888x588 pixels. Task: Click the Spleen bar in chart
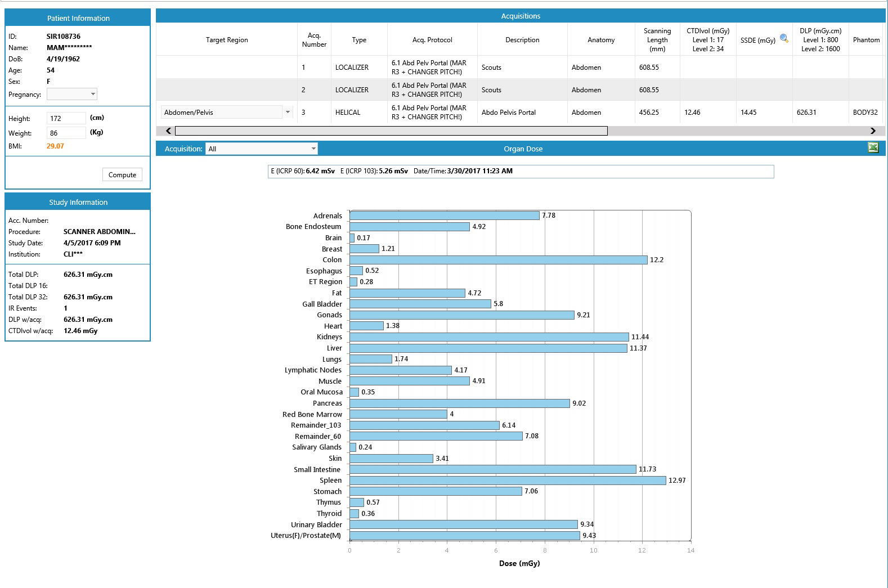[x=507, y=481]
